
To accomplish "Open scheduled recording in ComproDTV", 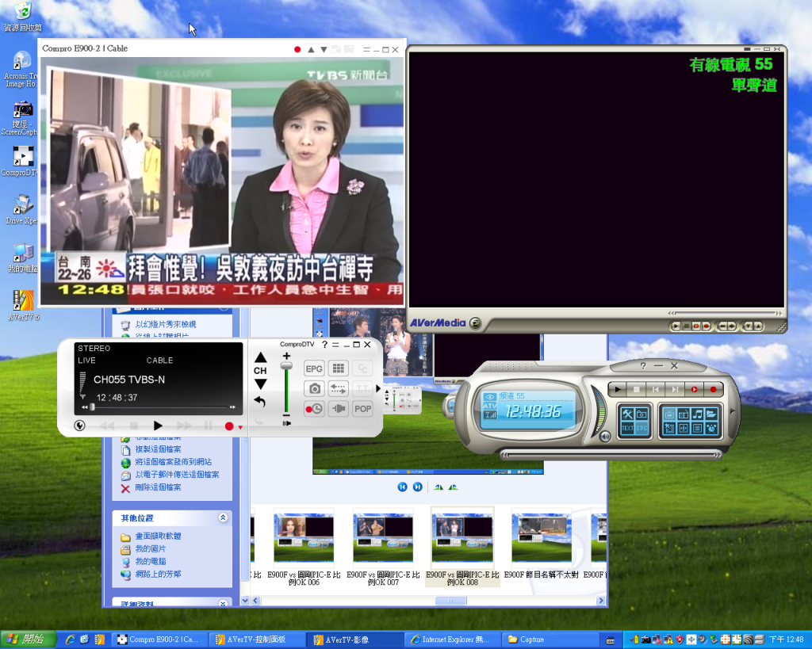I will click(x=314, y=409).
